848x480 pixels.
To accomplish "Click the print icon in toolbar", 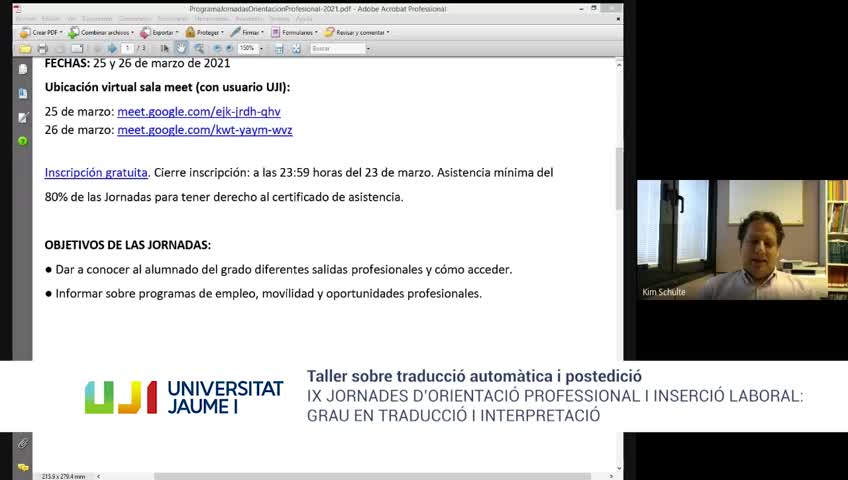I will [42, 49].
